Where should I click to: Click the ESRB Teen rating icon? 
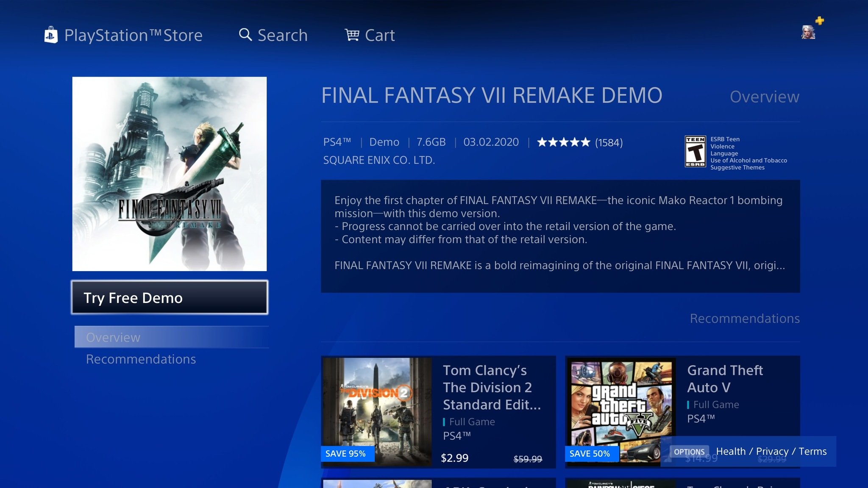coord(696,152)
